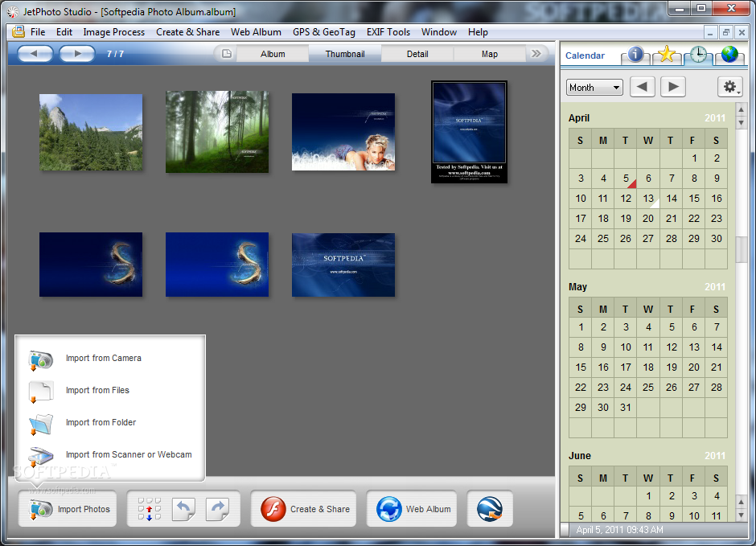
Task: Click the Import from Files icon
Action: (40, 392)
